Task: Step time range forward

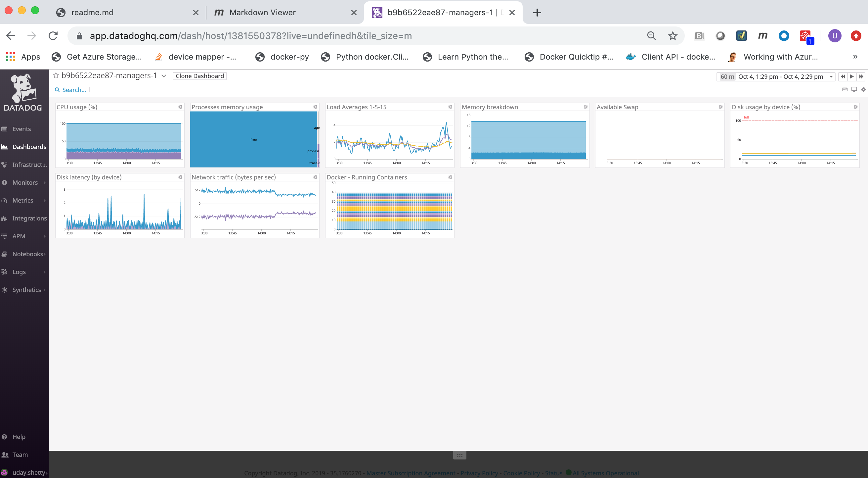Action: 861,76
